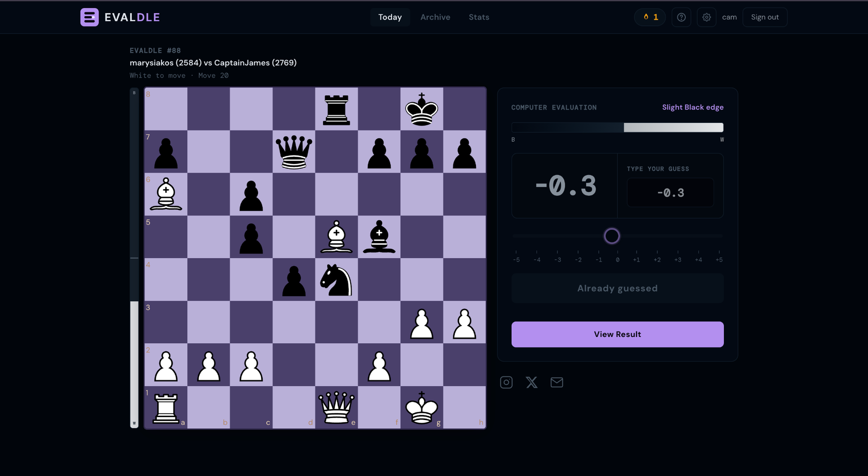The image size is (868, 476).
Task: Click the evaluation guess slider handle
Action: click(612, 236)
